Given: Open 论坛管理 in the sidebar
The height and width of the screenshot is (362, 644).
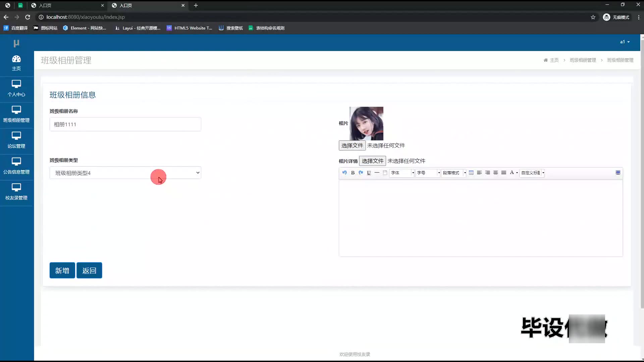Looking at the screenshot, I should coord(16,140).
